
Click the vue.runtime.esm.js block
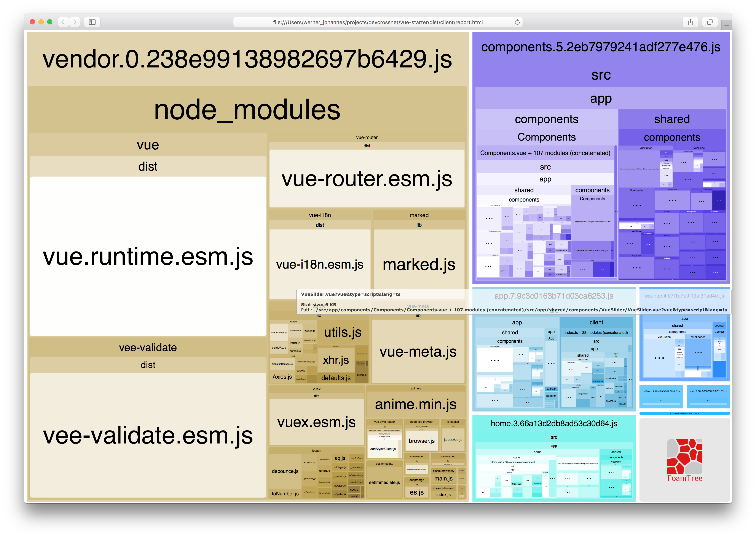pyautogui.click(x=148, y=256)
